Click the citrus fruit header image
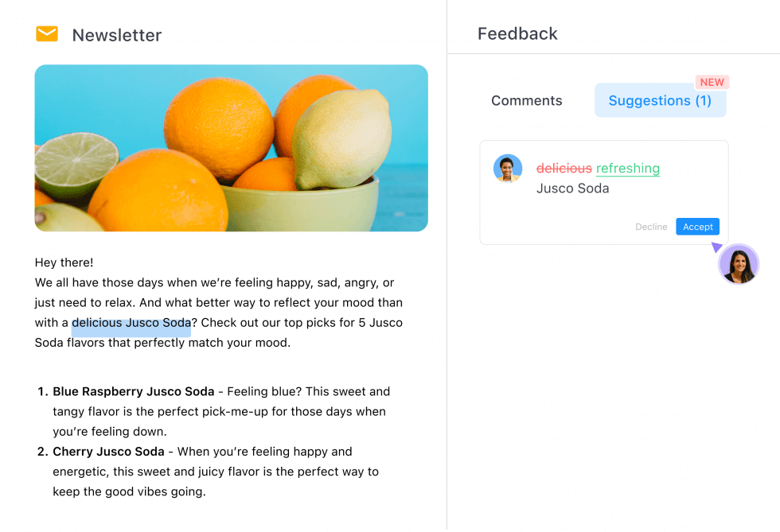Viewport: 780px width, 532px height. click(x=231, y=148)
